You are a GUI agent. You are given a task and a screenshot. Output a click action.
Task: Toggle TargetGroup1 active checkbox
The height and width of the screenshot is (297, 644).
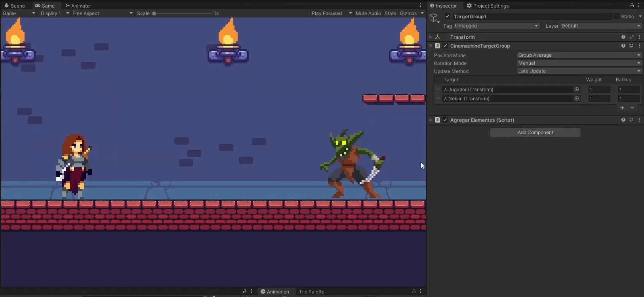pyautogui.click(x=448, y=16)
